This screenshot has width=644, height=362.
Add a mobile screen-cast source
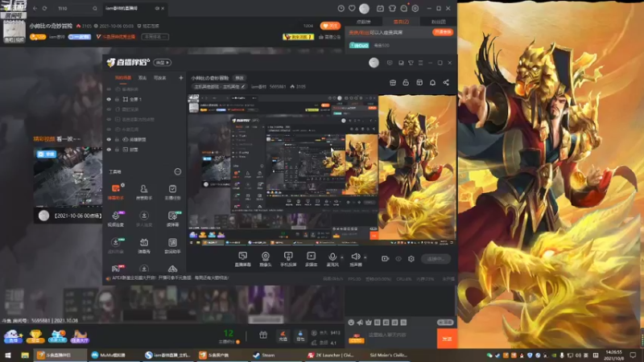point(288,259)
